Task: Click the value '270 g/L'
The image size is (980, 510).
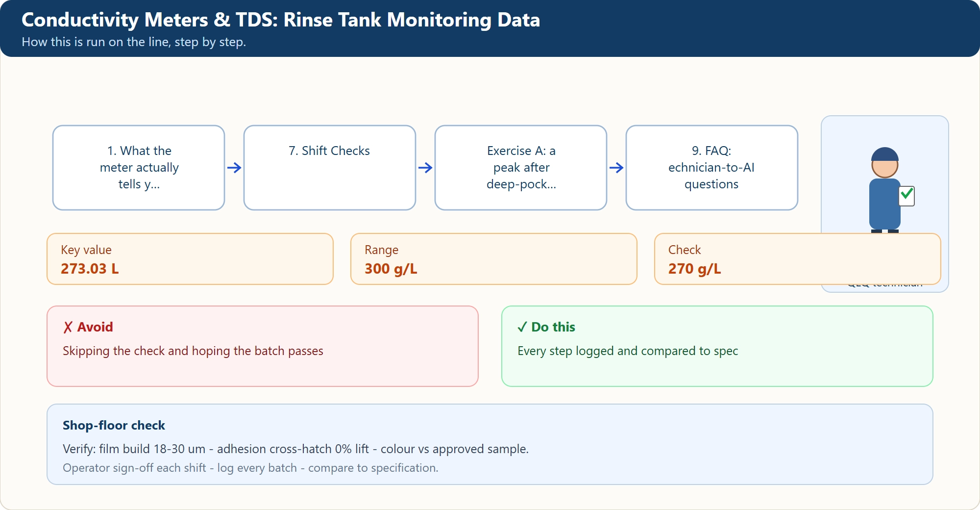Action: pos(695,269)
